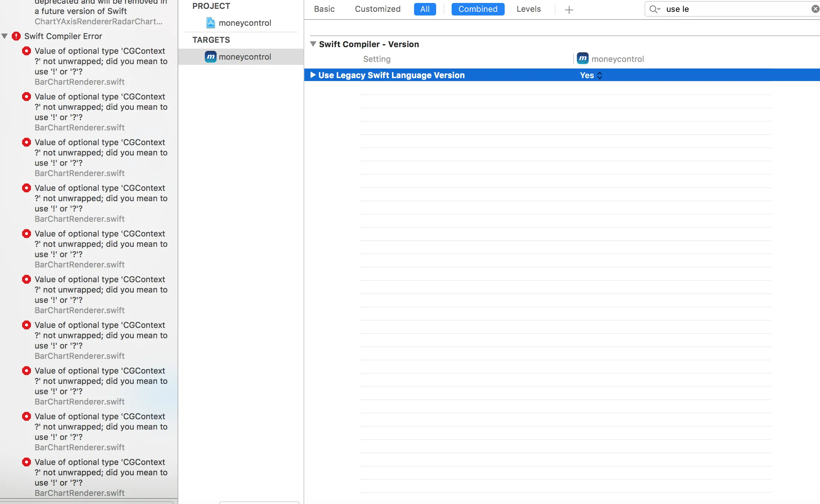
Task: Click the moneycontrol column header icon
Action: click(582, 59)
